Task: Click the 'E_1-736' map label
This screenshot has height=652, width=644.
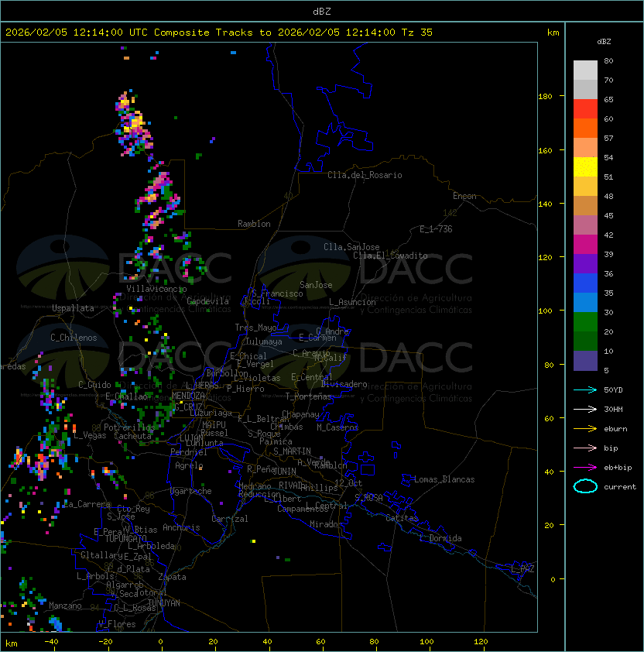Action: [436, 229]
